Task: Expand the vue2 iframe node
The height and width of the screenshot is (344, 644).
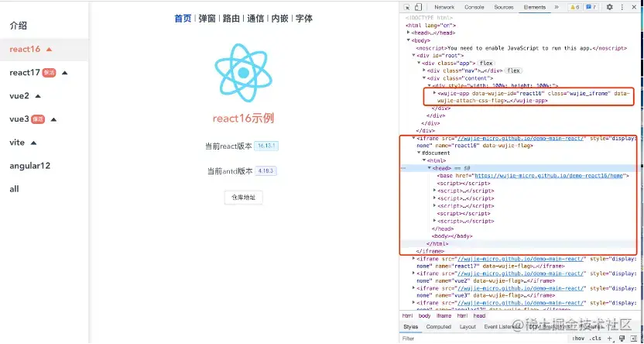Action: [x=414, y=273]
